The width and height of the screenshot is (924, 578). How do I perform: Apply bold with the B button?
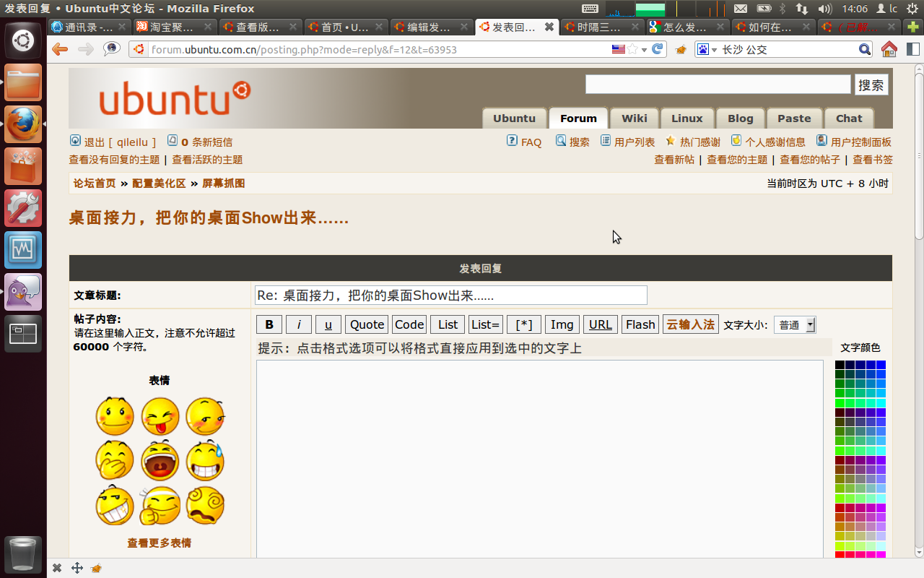269,324
